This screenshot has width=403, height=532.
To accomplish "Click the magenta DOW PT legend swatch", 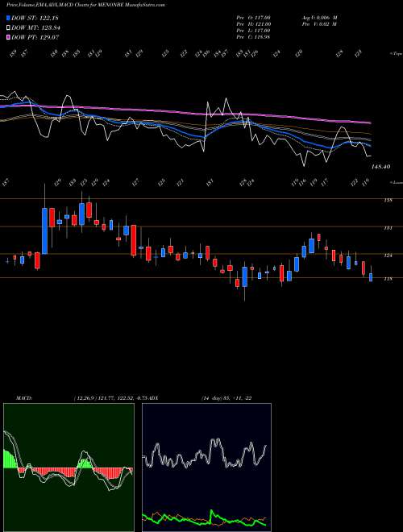I will pyautogui.click(x=8, y=37).
